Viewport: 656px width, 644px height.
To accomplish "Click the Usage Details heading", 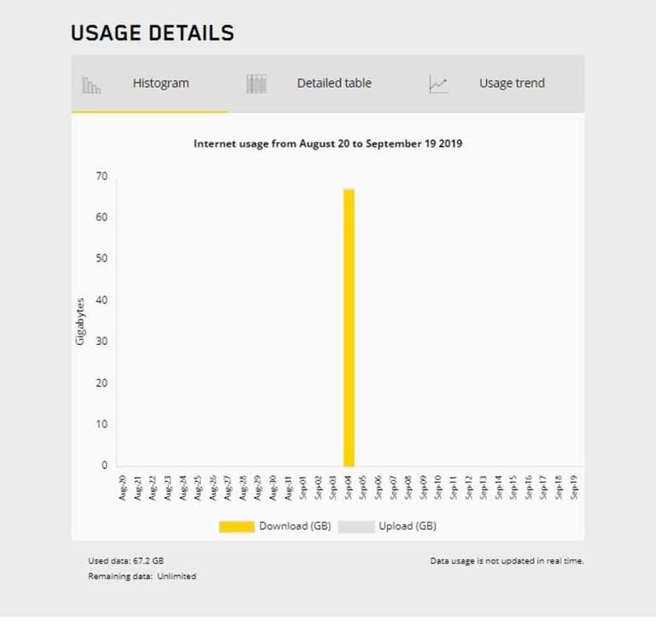I will (x=152, y=33).
